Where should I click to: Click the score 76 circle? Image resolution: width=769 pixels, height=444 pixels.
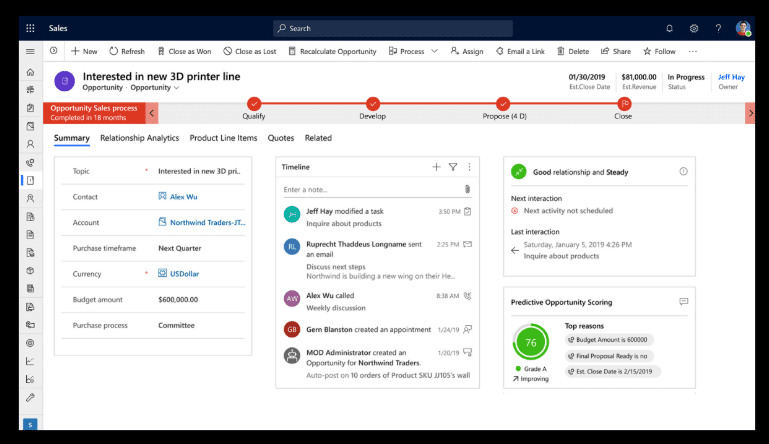[x=531, y=342]
